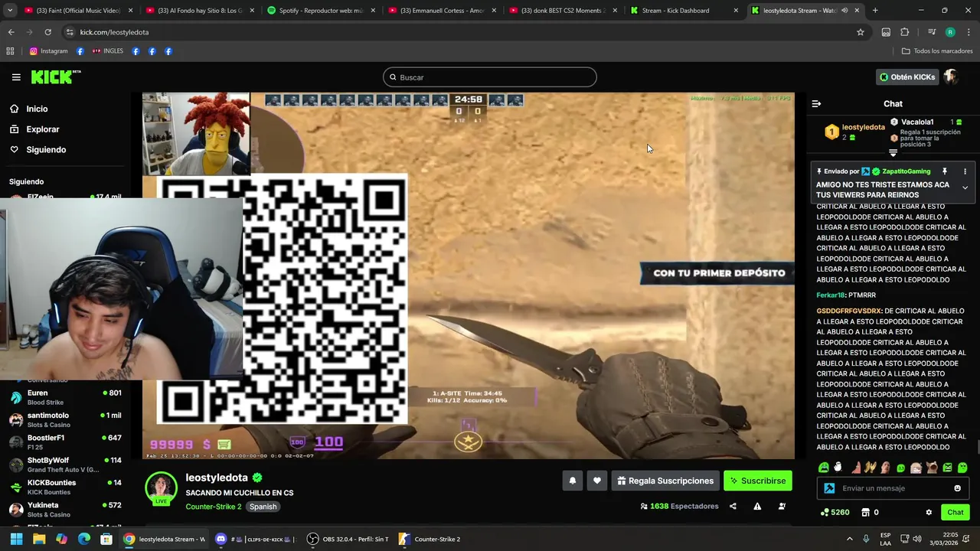Image resolution: width=980 pixels, height=551 pixels.
Task: Reload the page with refresh icon
Action: pyautogui.click(x=47, y=32)
